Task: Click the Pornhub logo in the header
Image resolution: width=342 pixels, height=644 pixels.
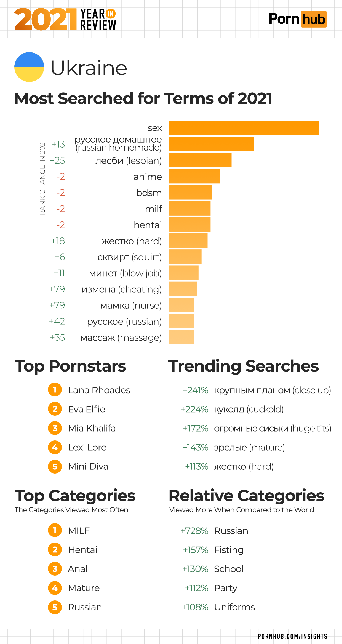Action: click(x=297, y=19)
